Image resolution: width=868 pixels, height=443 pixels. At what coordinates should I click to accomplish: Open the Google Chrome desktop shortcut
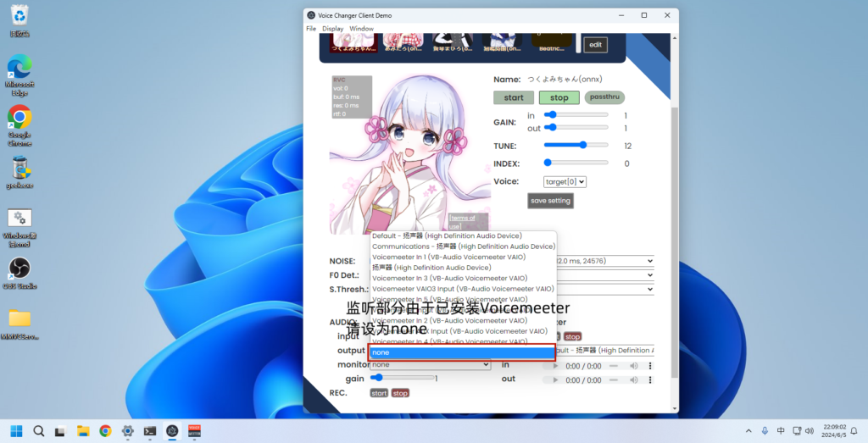19,125
